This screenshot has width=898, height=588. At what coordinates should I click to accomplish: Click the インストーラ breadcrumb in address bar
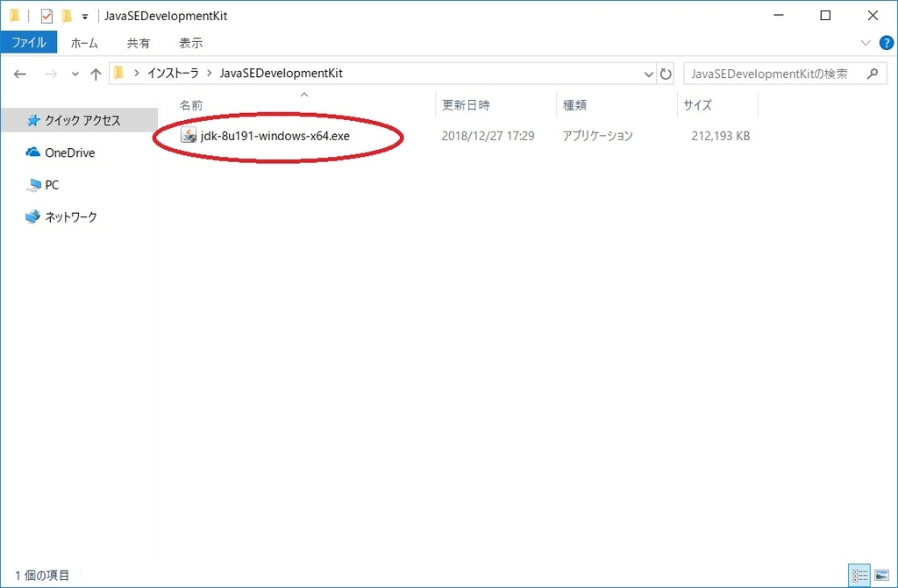point(173,74)
